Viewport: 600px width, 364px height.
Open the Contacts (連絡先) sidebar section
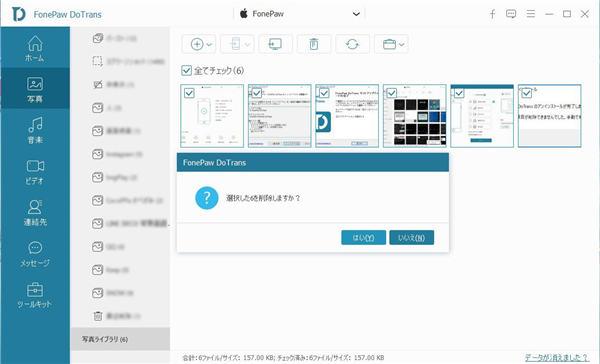pos(35,213)
